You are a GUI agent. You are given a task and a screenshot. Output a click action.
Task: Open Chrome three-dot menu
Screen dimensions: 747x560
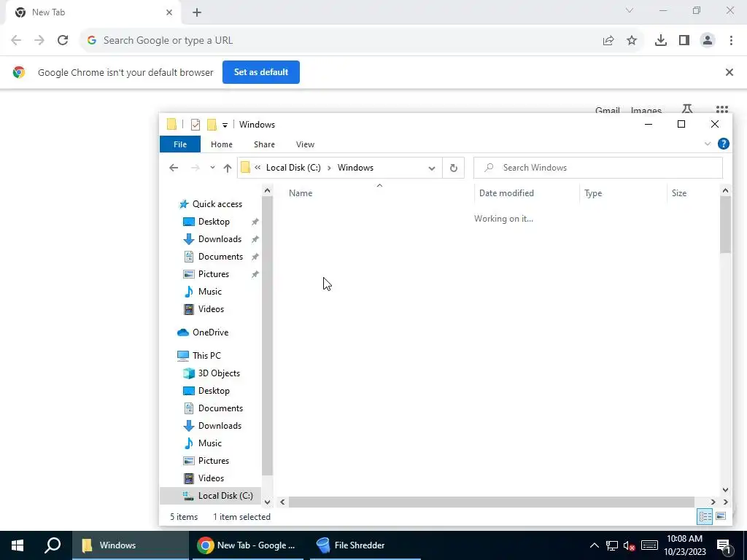click(731, 41)
